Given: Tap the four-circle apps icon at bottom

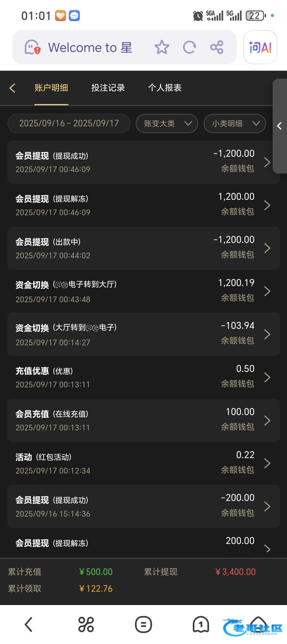Looking at the screenshot, I should 86,624.
